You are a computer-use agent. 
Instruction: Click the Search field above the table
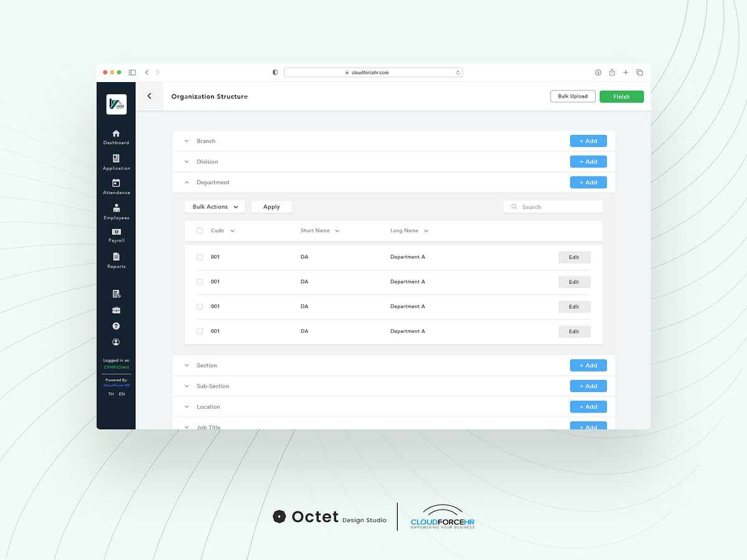point(553,206)
